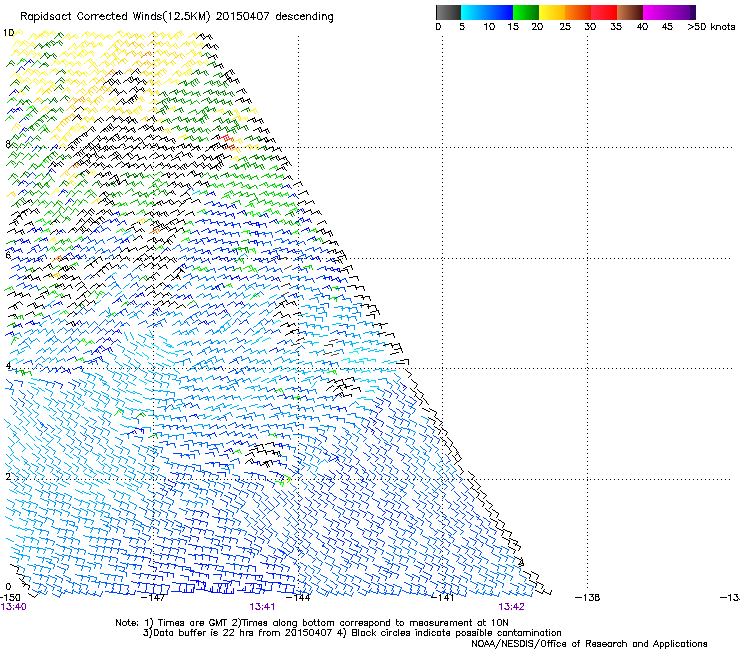Screen dimensions: 740x650
Task: Click the purple time label '13:41'
Action: click(x=262, y=607)
